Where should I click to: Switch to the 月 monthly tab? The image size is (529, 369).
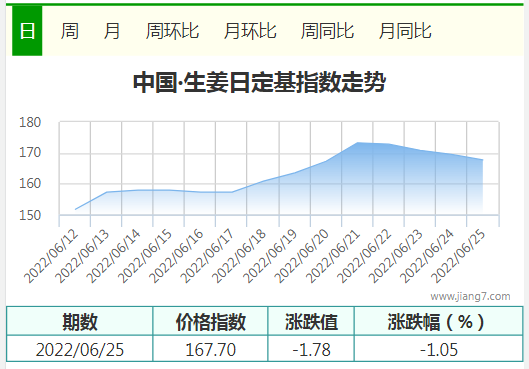tap(112, 31)
